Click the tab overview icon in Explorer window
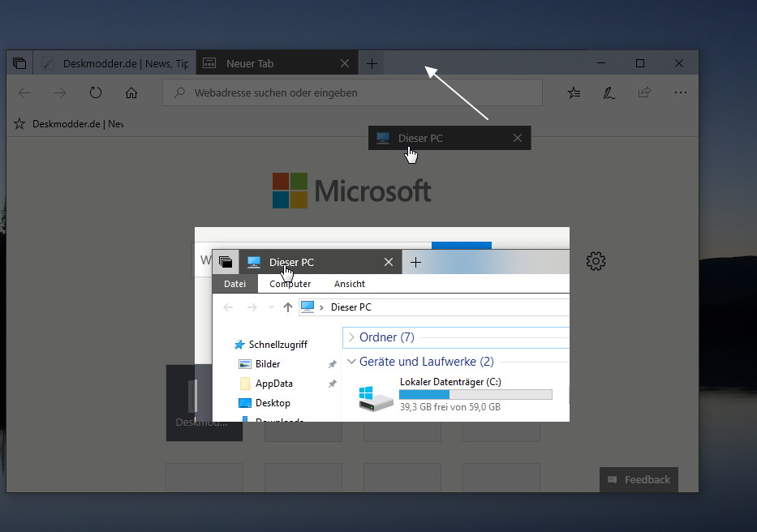 [226, 262]
